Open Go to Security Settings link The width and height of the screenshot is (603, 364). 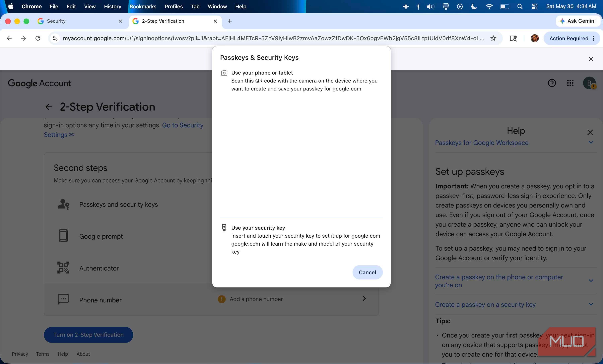124,130
